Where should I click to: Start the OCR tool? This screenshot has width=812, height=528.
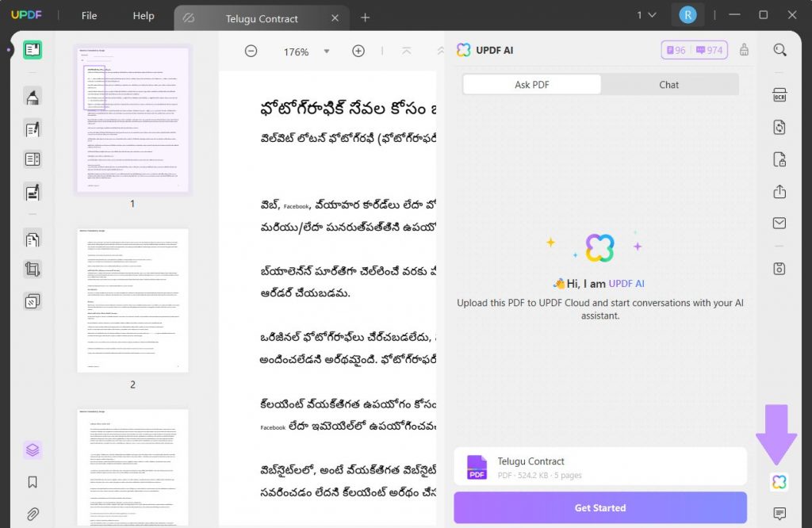[x=779, y=94]
